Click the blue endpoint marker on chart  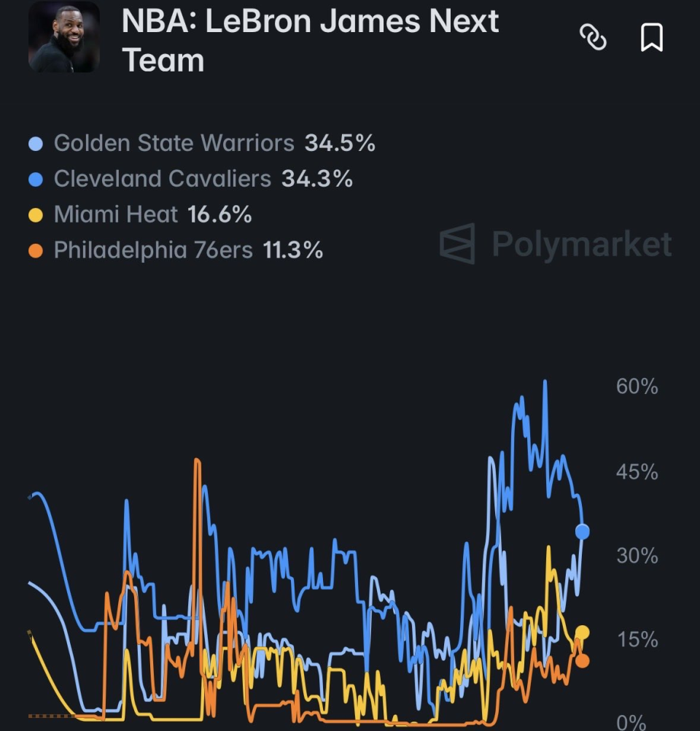[x=583, y=531]
